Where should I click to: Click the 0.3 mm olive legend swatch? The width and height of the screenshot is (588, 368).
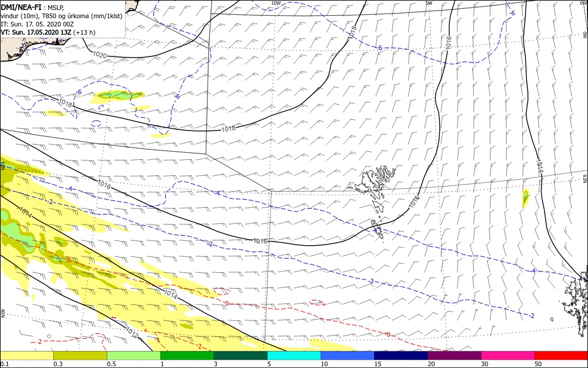coord(80,356)
